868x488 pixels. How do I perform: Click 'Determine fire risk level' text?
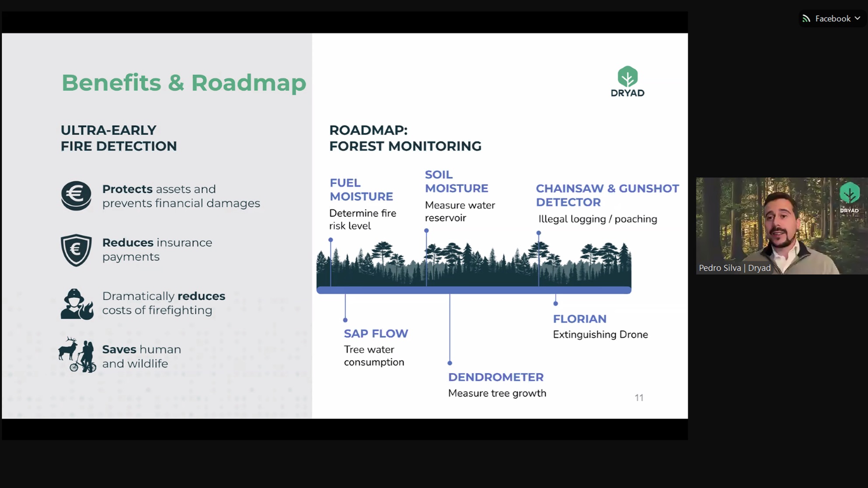[x=363, y=219]
